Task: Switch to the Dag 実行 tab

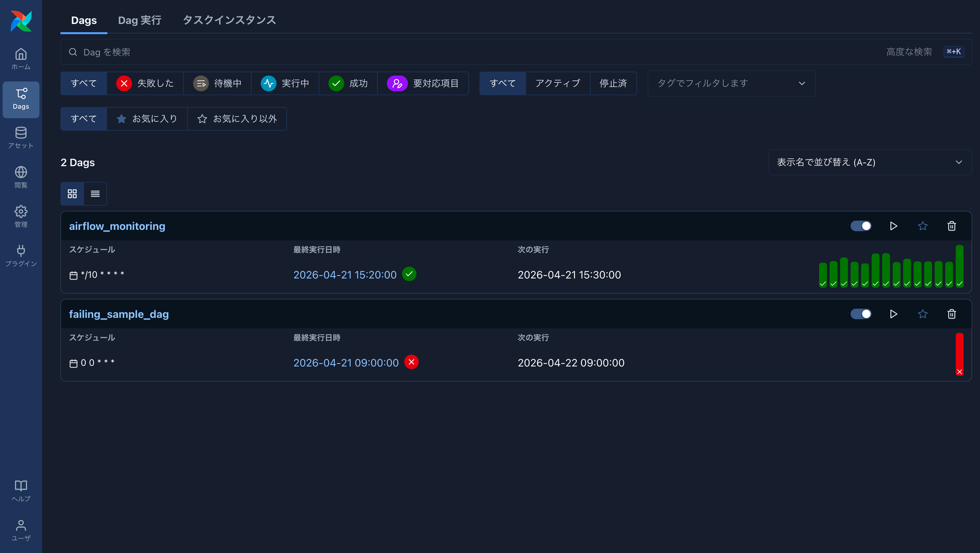Action: tap(139, 20)
